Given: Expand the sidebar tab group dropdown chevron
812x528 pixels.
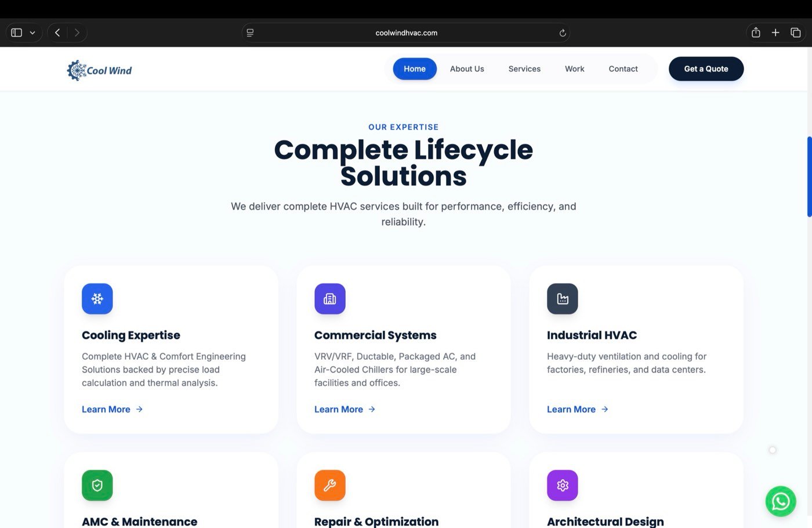Looking at the screenshot, I should (x=32, y=33).
